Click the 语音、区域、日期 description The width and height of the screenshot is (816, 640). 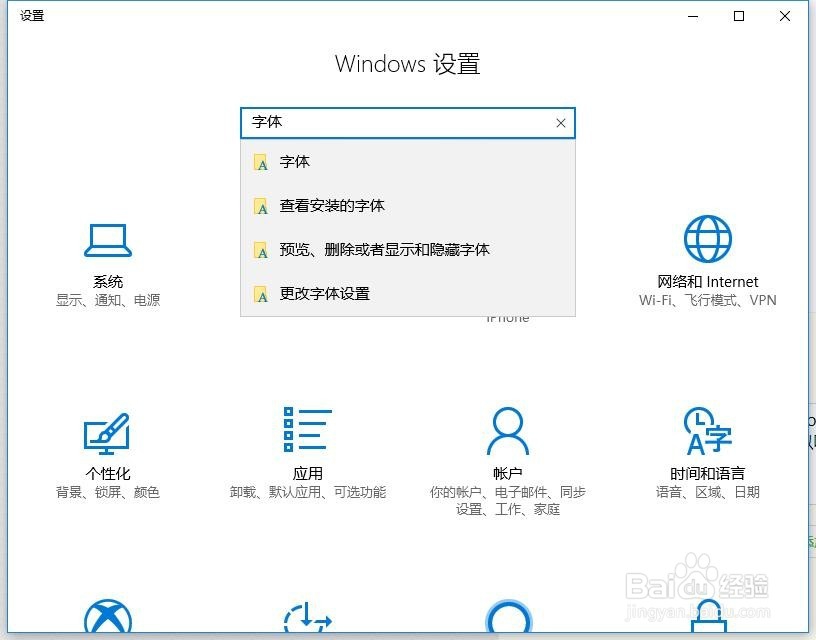(x=707, y=492)
